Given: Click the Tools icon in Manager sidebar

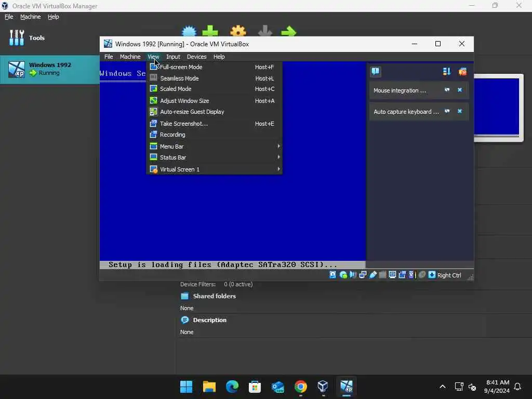Looking at the screenshot, I should coord(17,37).
